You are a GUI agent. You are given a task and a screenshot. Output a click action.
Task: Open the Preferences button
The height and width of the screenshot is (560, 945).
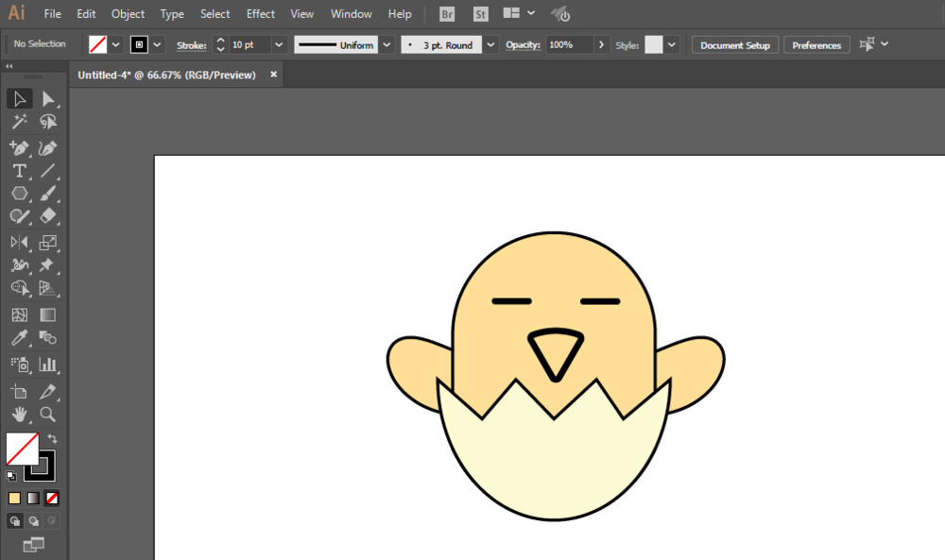pyautogui.click(x=816, y=45)
